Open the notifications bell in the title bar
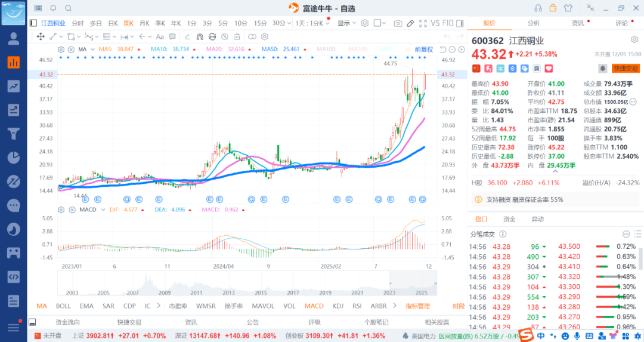Viewport: 644px width, 342px height. (x=54, y=8)
